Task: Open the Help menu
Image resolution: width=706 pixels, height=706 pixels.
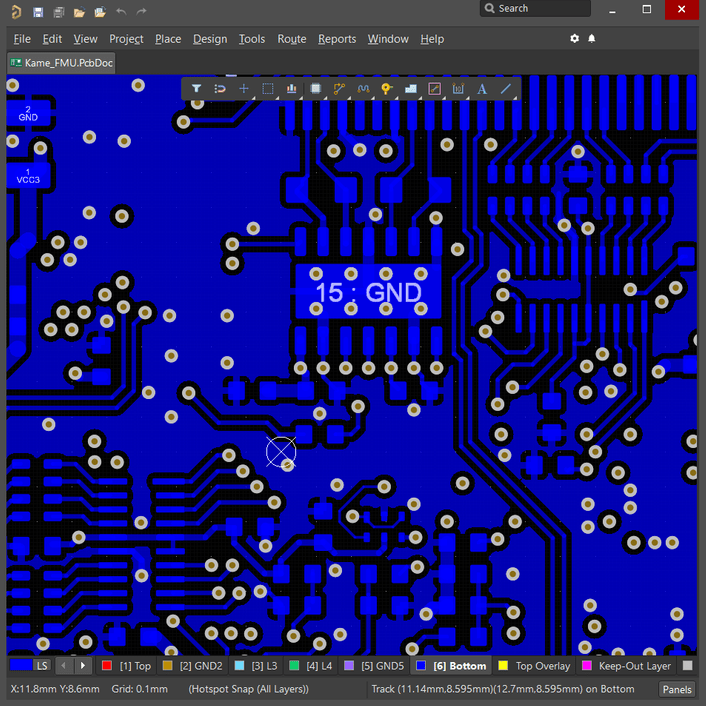Action: [x=432, y=39]
